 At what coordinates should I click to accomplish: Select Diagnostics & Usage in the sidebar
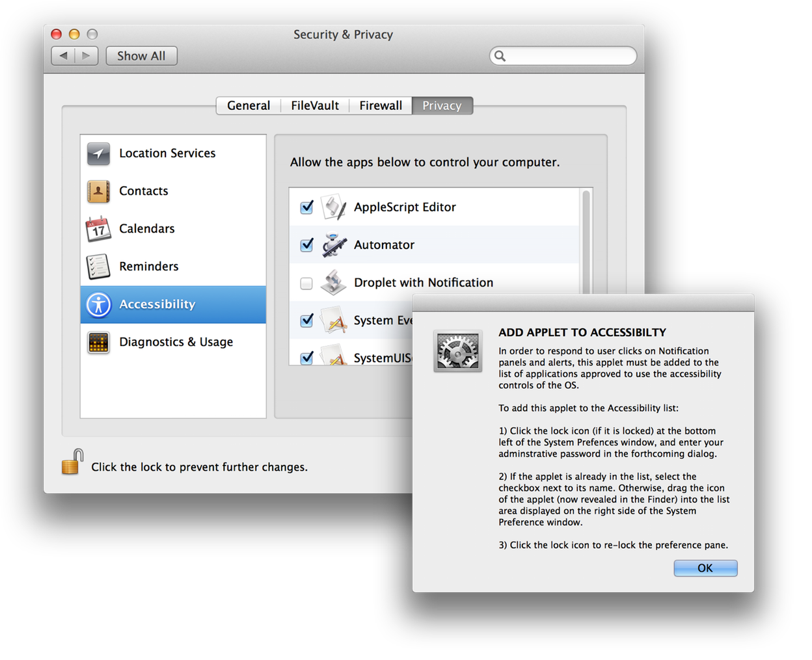pyautogui.click(x=173, y=342)
